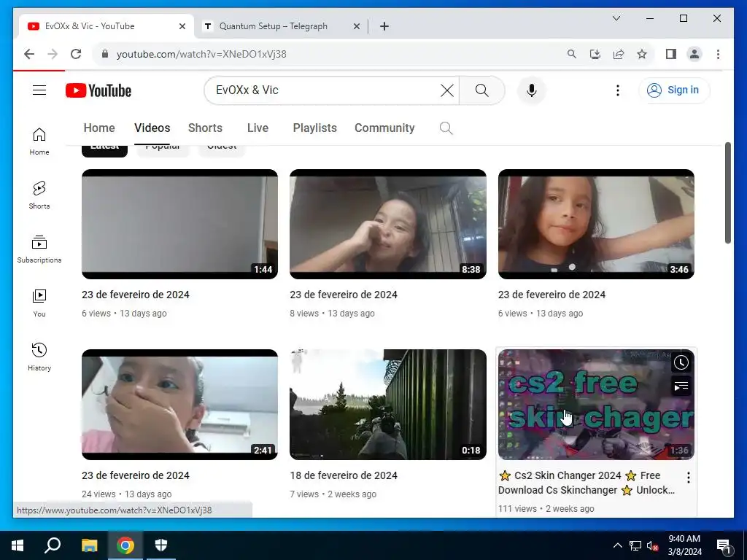Clear the search box with the X icon
Screen dimensions: 747x560
click(x=447, y=90)
